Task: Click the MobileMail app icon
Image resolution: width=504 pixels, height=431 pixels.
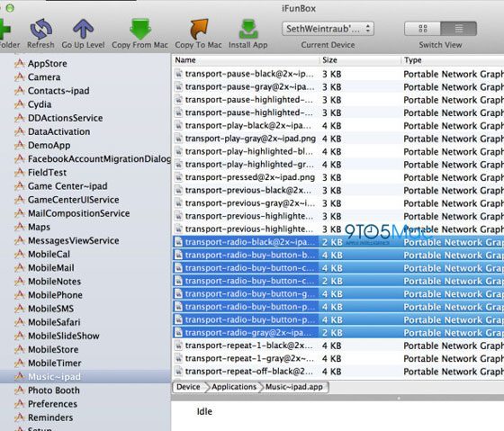Action: pos(20,267)
